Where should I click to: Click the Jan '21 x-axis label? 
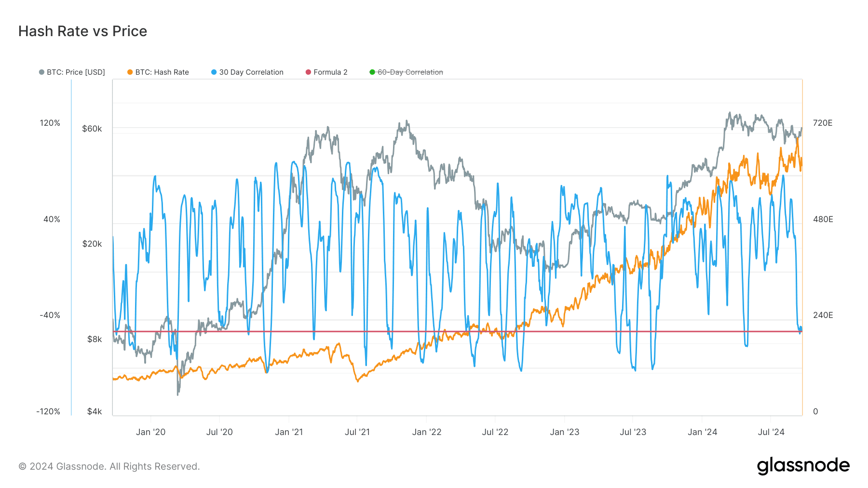[x=289, y=432]
